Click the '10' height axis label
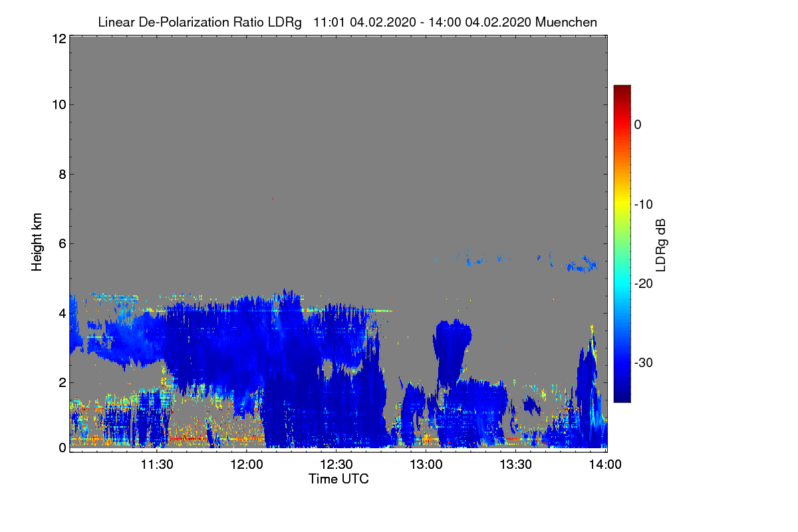The width and height of the screenshot is (798, 532). point(58,104)
